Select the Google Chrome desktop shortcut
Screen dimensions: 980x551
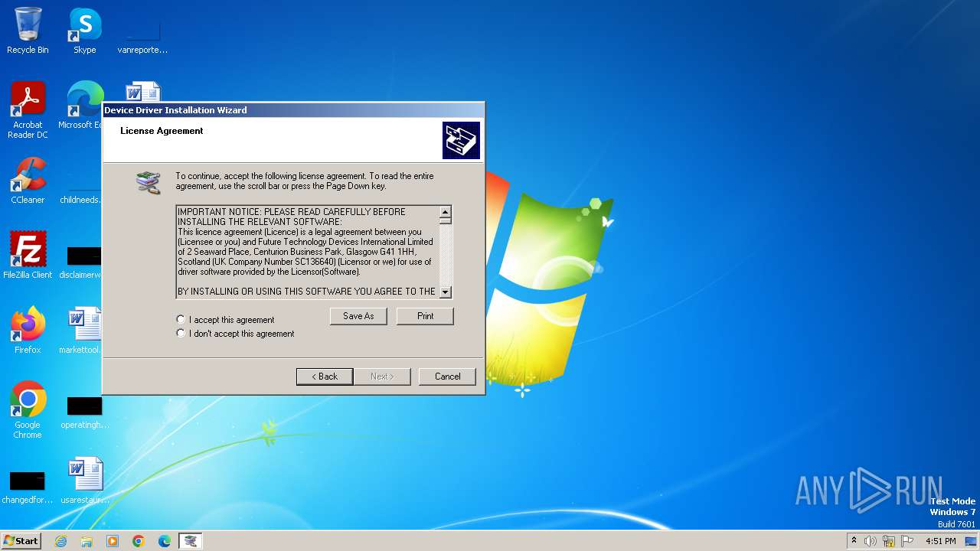(x=28, y=409)
